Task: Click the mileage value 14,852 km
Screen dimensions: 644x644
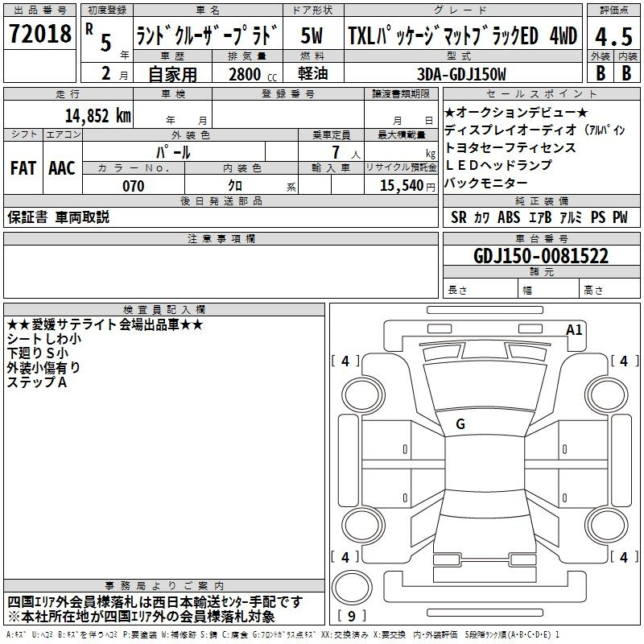Action: coord(97,116)
